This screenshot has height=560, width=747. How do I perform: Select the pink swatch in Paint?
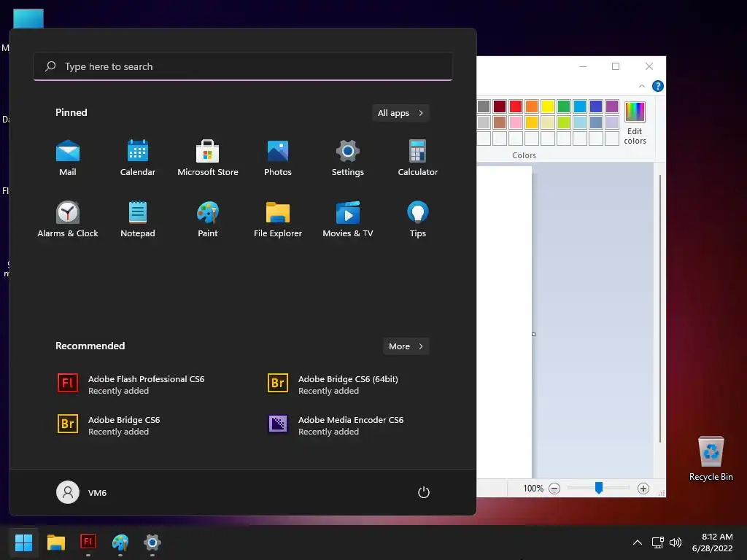516,122
